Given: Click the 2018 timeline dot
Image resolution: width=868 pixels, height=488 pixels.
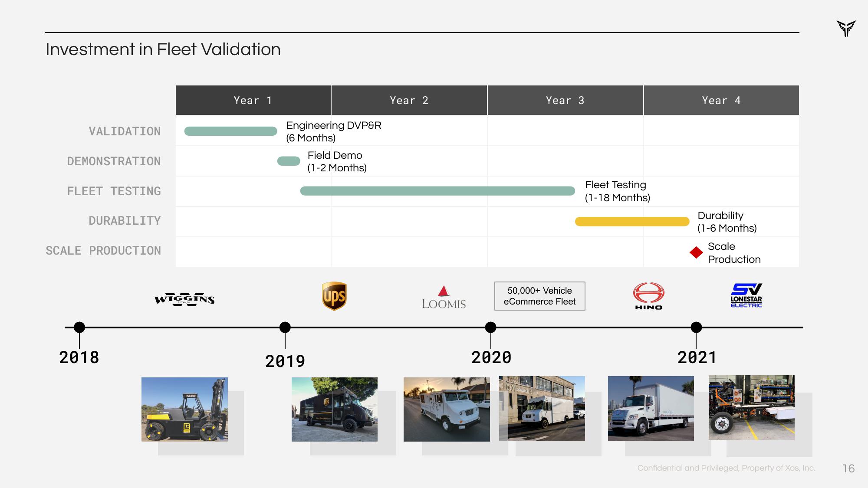Looking at the screenshot, I should (79, 328).
